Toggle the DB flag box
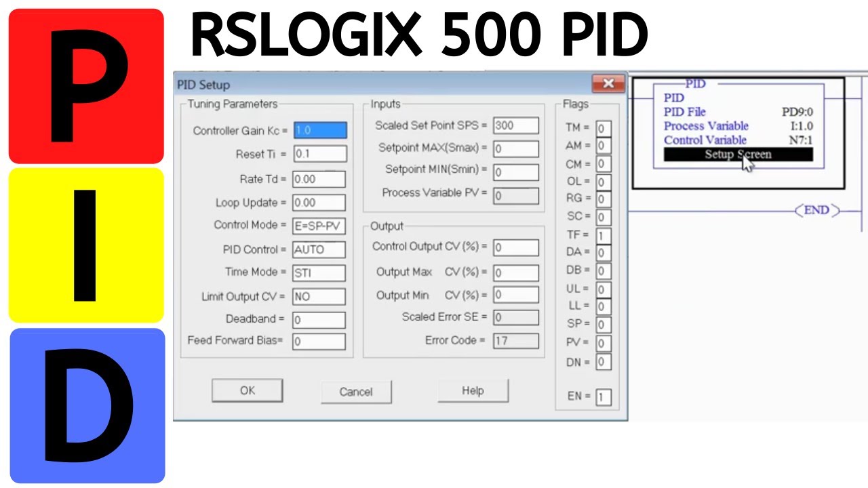868x488 pixels. click(x=604, y=271)
